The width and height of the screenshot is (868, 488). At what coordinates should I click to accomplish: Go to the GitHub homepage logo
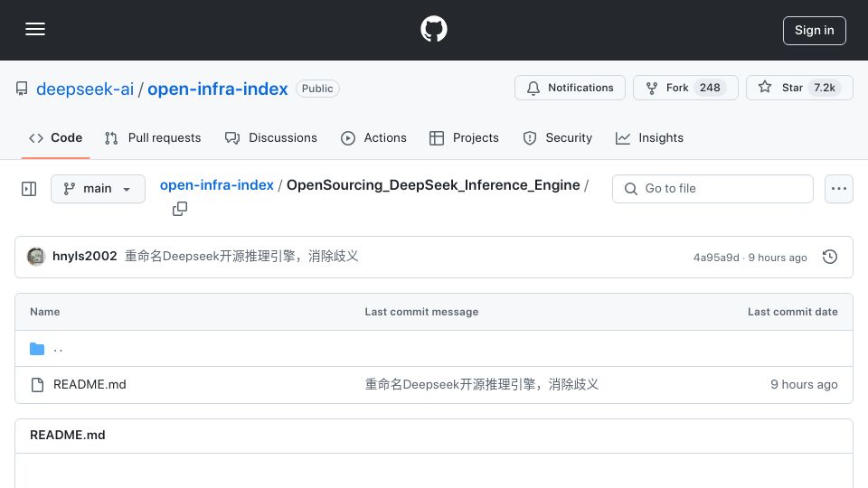(433, 29)
